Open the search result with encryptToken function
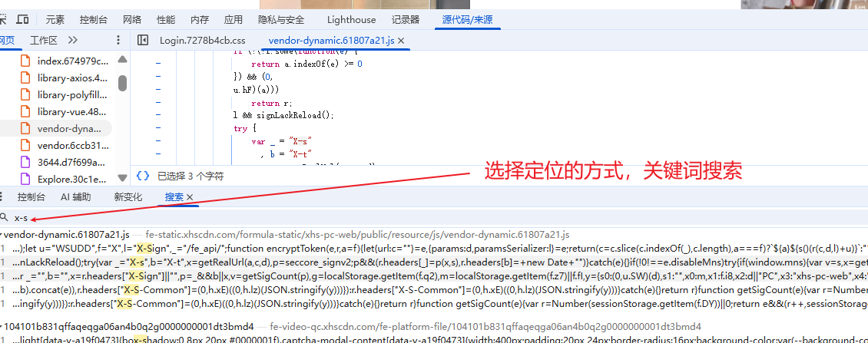 (x=434, y=247)
